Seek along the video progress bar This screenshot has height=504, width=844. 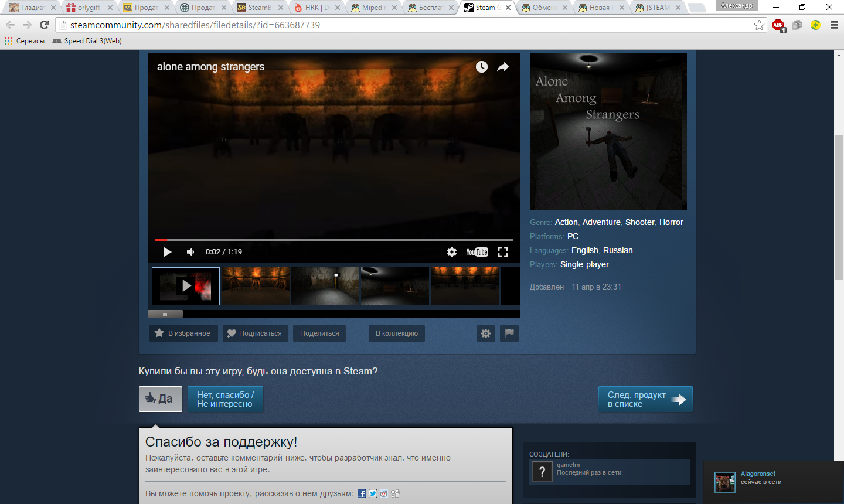[334, 240]
